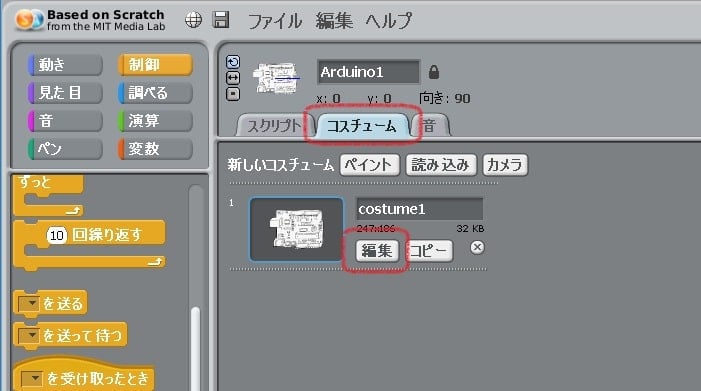This screenshot has height=391, width=701.
Task: Toggle the sprite lock padlock icon
Action: point(434,72)
